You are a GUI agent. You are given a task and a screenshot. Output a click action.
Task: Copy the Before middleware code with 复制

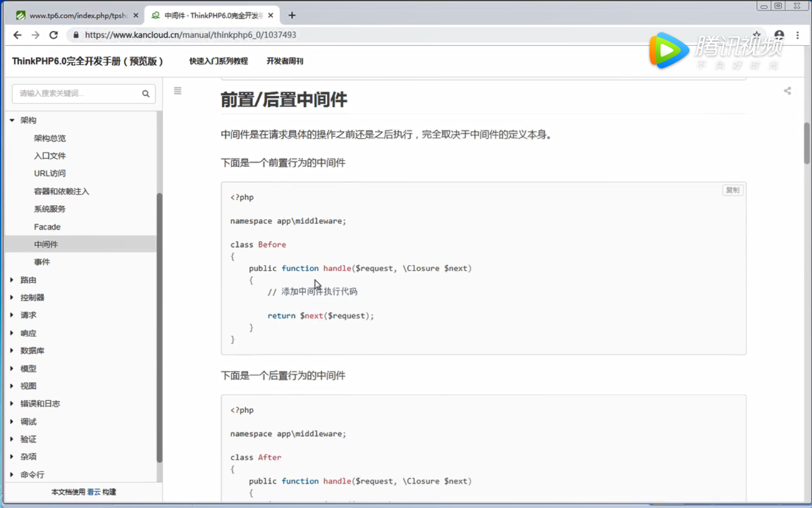tap(733, 190)
